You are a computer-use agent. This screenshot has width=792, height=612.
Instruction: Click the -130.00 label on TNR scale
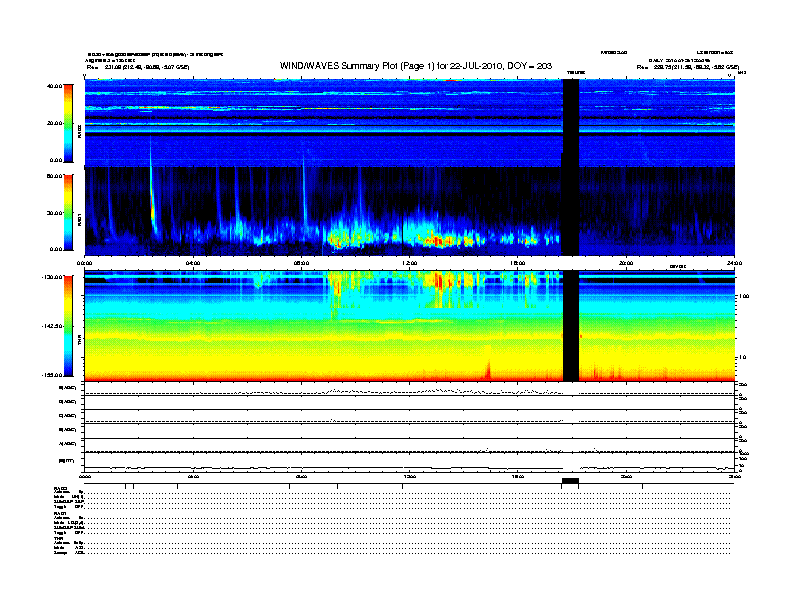[x=52, y=277]
